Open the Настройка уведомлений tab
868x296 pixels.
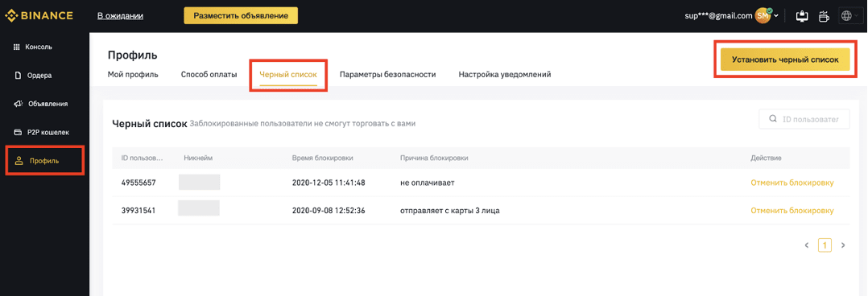[x=505, y=75]
